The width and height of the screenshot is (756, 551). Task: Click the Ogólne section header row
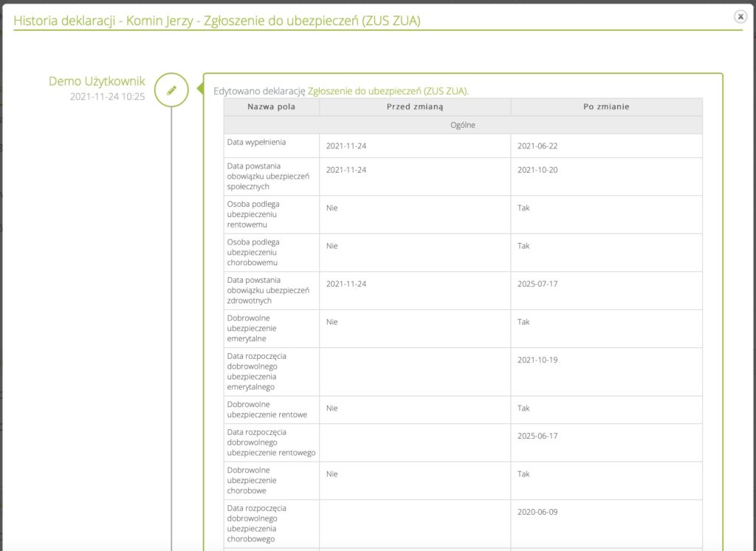463,125
